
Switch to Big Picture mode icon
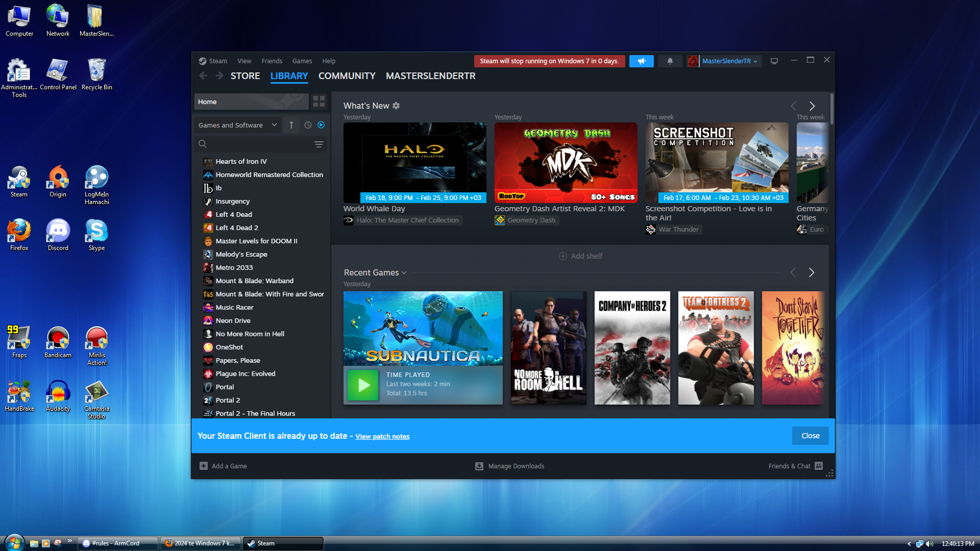774,61
